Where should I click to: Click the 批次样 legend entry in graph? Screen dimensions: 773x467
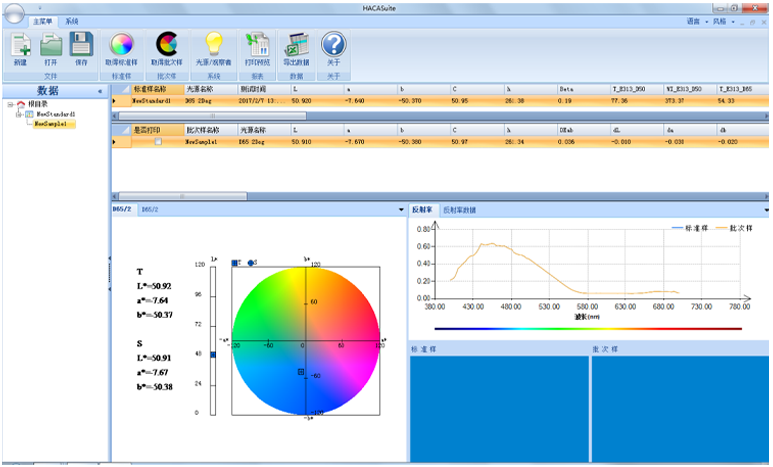point(735,228)
